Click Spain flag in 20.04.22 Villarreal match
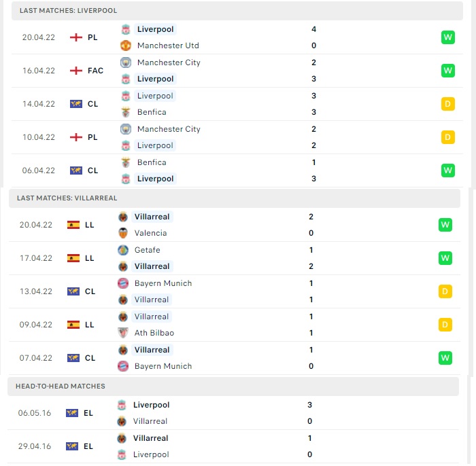The width and height of the screenshot is (476, 466). pos(73,225)
